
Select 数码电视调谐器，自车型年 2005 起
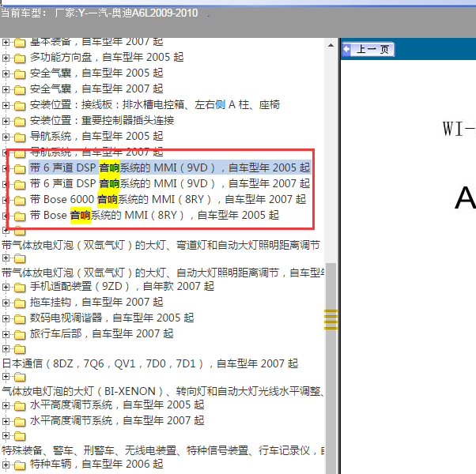click(x=111, y=318)
